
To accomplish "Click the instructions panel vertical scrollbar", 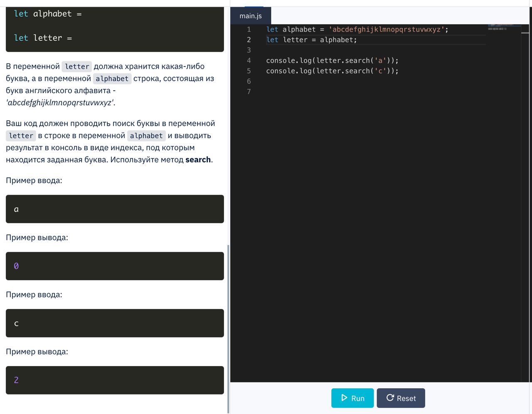I will coord(228,329).
